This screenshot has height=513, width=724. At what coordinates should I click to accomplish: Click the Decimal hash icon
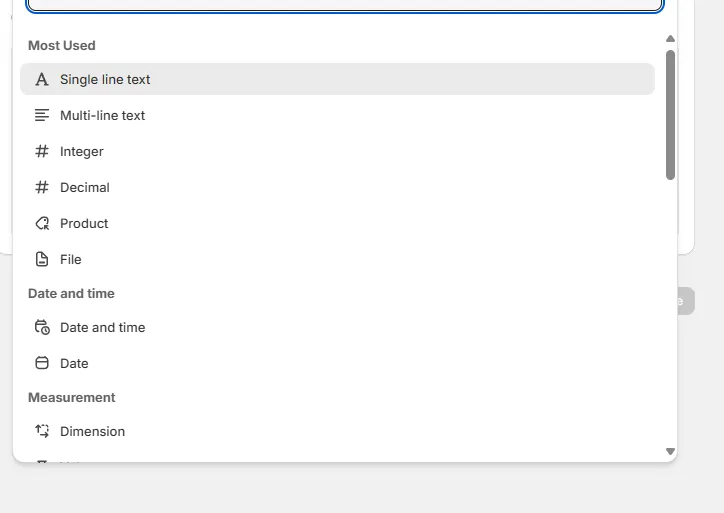[x=42, y=187]
